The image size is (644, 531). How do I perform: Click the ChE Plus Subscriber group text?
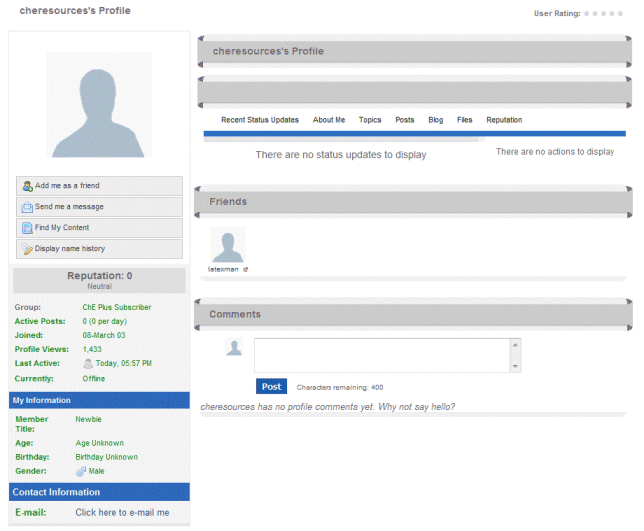117,307
